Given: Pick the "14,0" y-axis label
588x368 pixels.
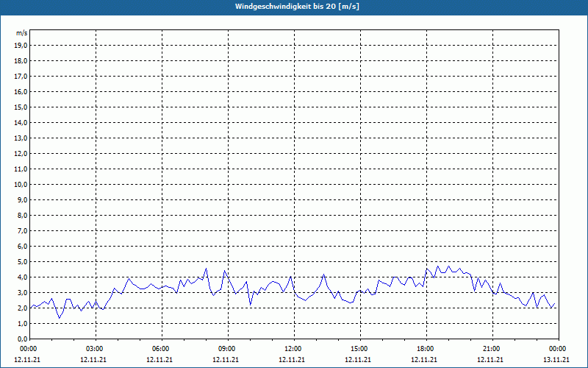Looking at the screenshot, I should pyautogui.click(x=21, y=122).
